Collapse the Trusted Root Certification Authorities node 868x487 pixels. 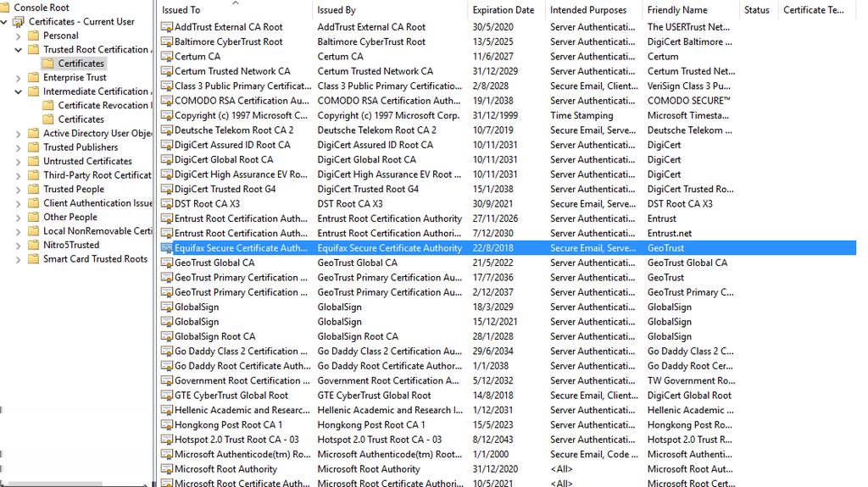(19, 50)
